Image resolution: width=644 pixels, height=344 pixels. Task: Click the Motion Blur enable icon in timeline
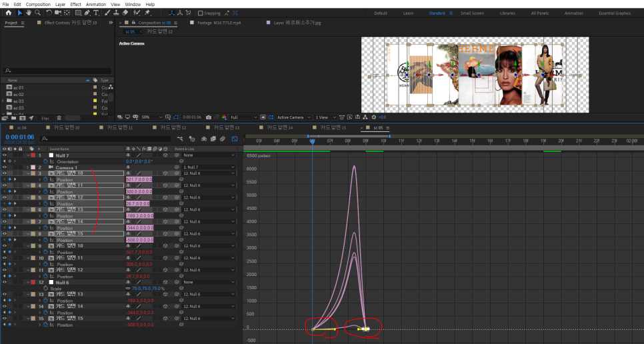(223, 139)
